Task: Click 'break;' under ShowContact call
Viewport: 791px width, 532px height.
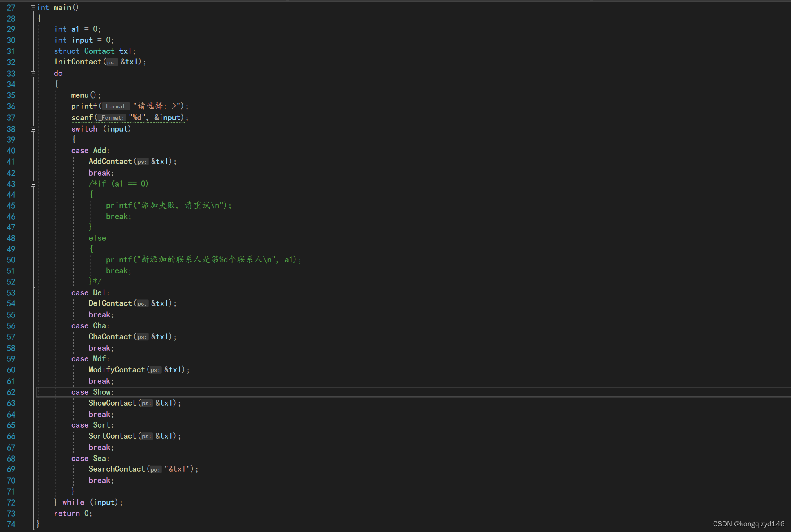Action: [101, 415]
